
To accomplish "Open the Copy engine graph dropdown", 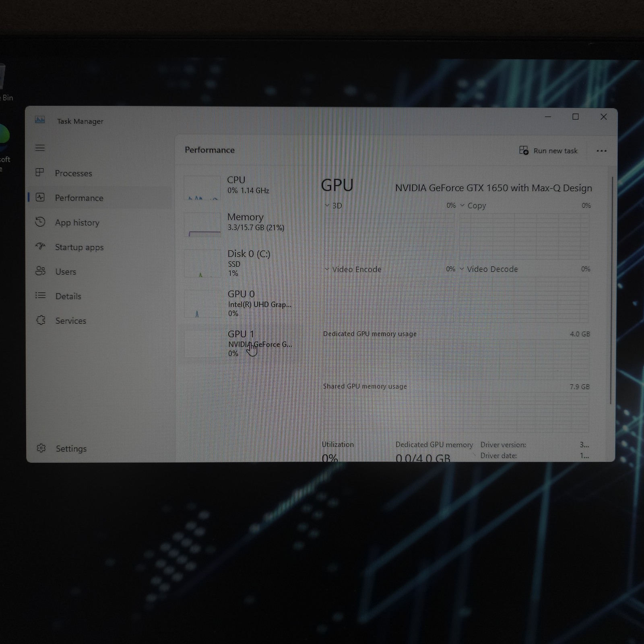I will (473, 206).
